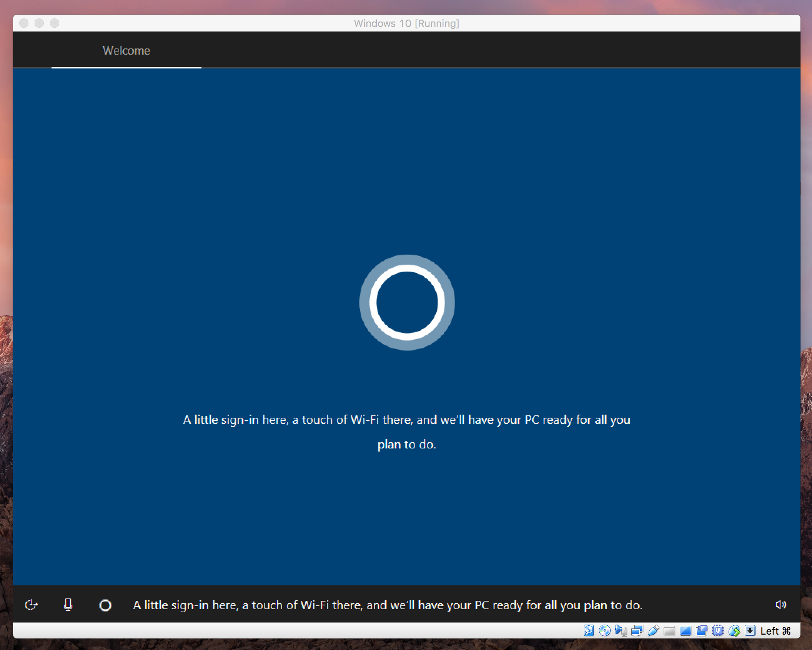Click the USB devices icon
Image resolution: width=812 pixels, height=650 pixels.
click(653, 631)
